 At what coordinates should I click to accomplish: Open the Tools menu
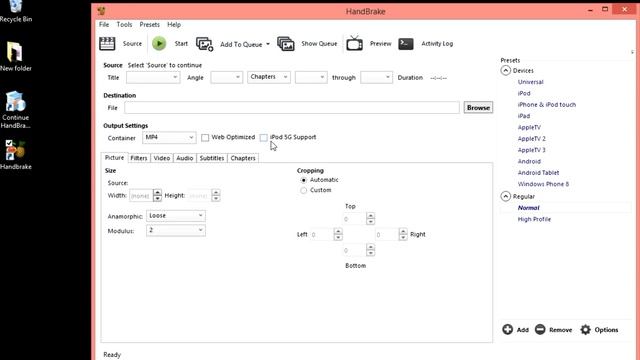point(124,24)
